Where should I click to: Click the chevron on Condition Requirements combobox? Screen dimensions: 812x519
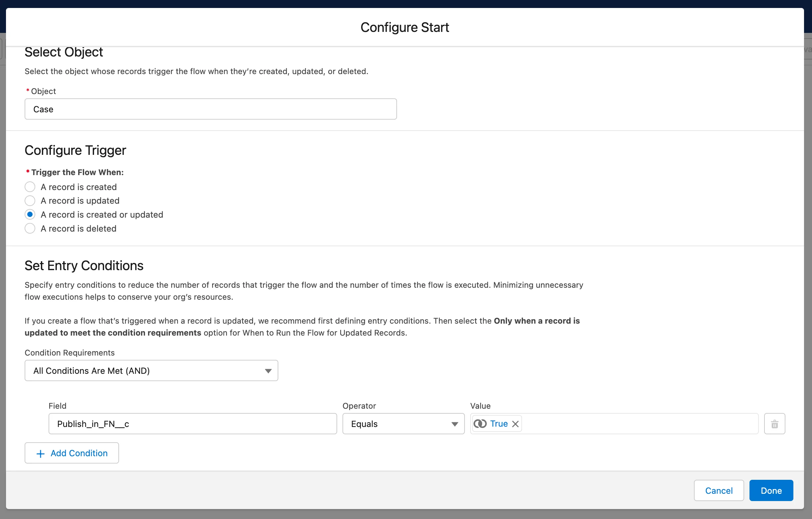point(268,370)
